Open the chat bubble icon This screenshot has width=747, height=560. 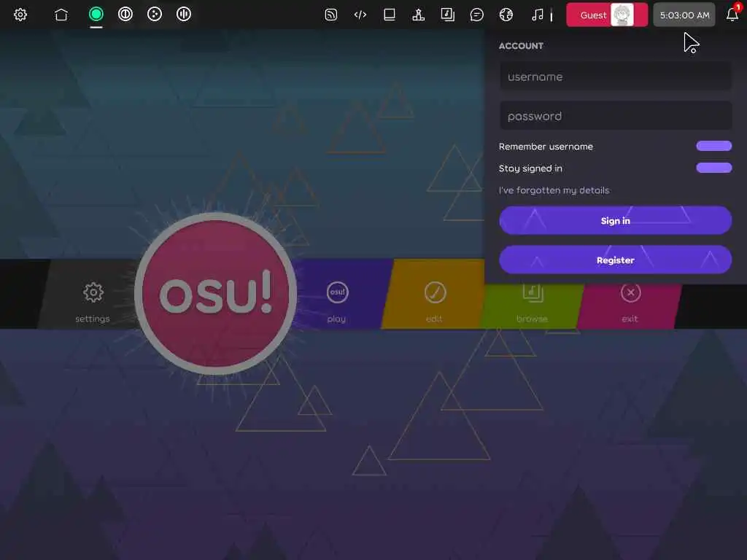476,15
